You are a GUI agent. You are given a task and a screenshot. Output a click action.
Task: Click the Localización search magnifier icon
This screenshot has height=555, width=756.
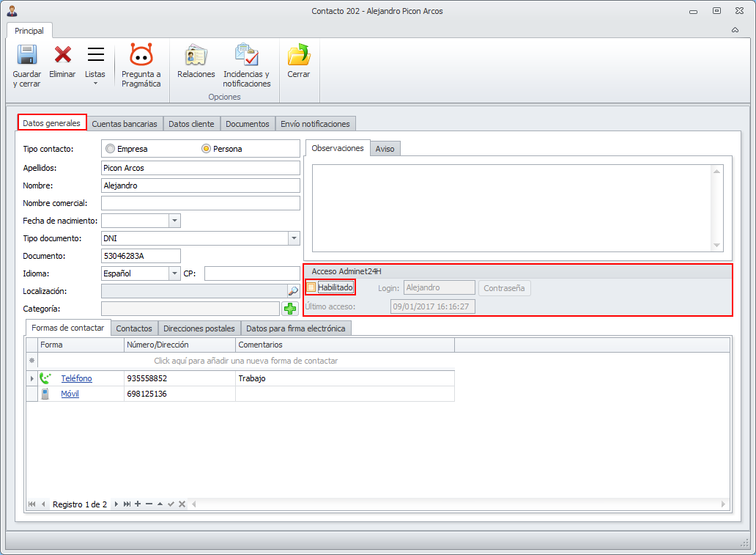pyautogui.click(x=293, y=291)
